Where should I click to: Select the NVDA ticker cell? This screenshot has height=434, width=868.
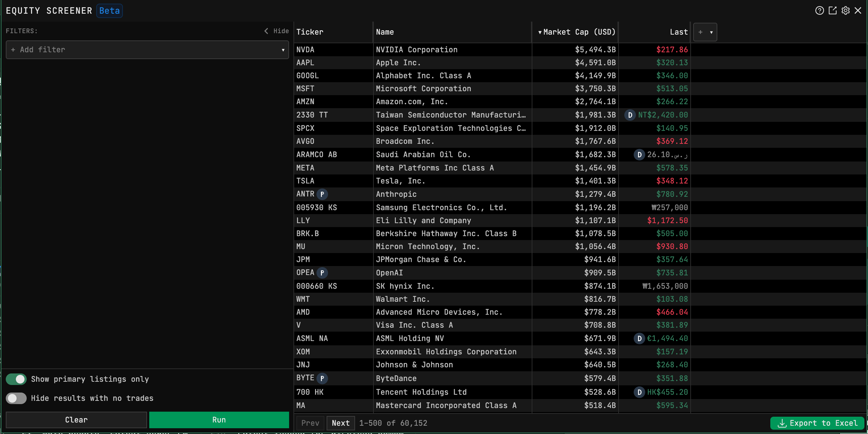tap(333, 50)
